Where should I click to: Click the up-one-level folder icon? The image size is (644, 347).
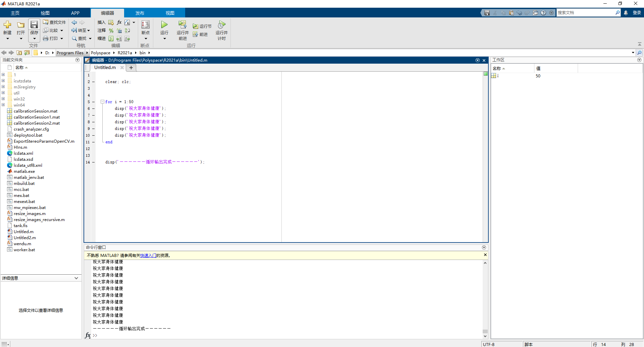(x=19, y=53)
